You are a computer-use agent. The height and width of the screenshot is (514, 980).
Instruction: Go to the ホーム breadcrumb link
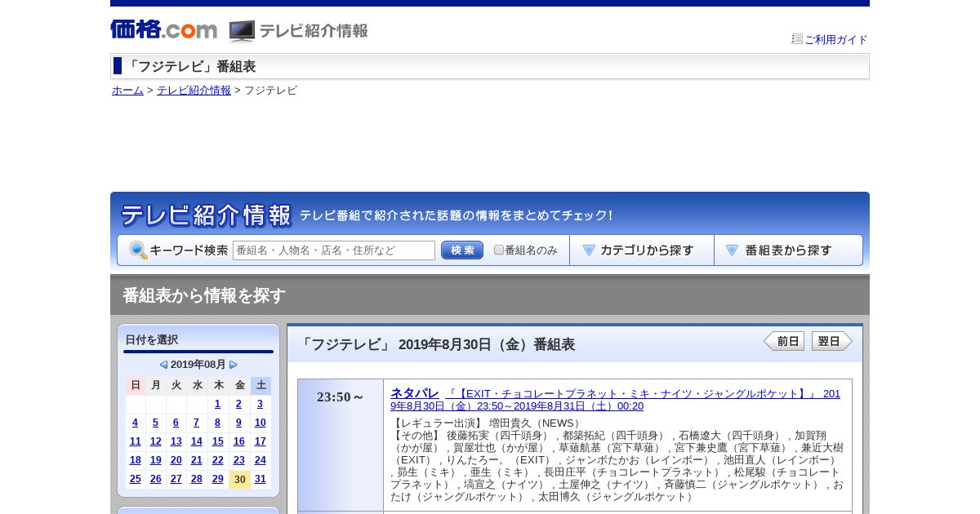click(127, 91)
